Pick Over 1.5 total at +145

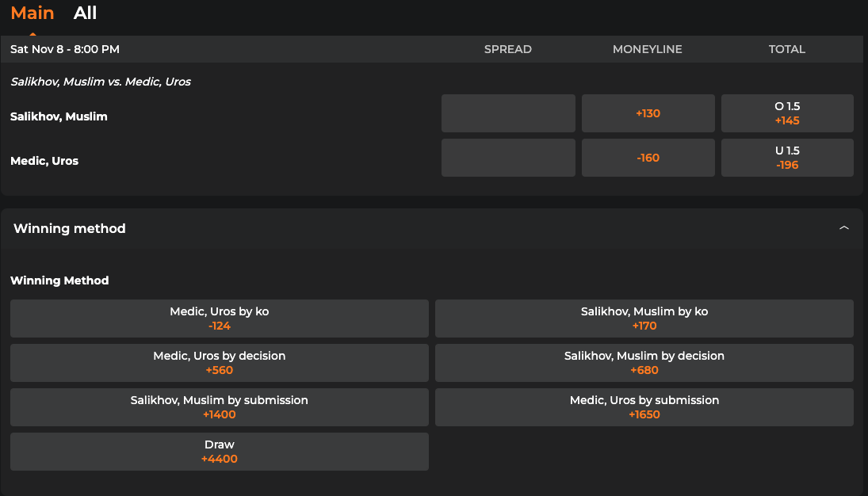[786, 113]
